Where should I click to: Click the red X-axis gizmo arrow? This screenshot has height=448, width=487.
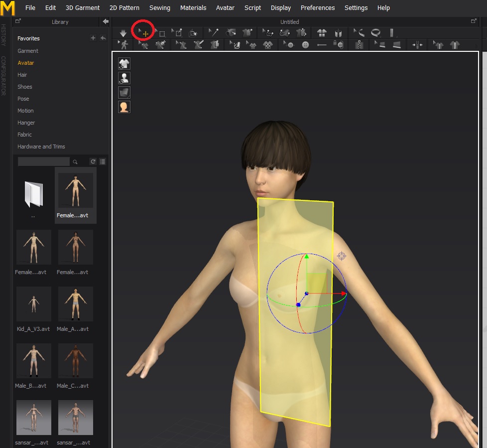[x=344, y=293]
